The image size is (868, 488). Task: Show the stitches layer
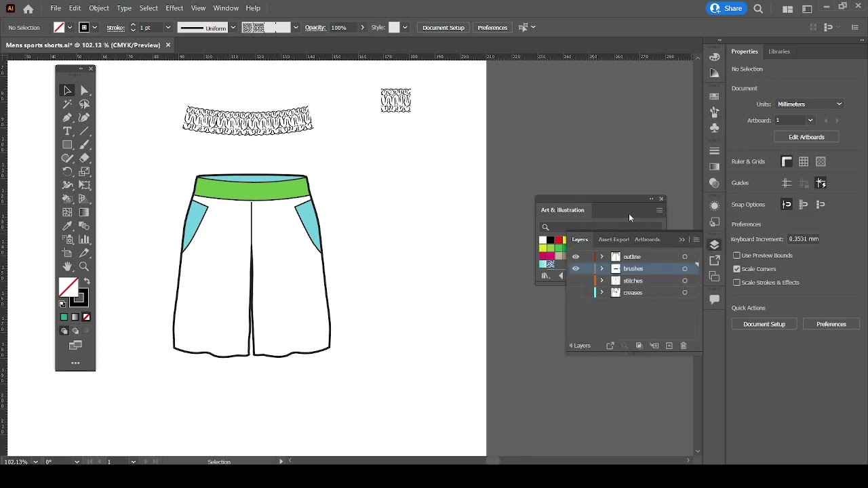click(576, 281)
